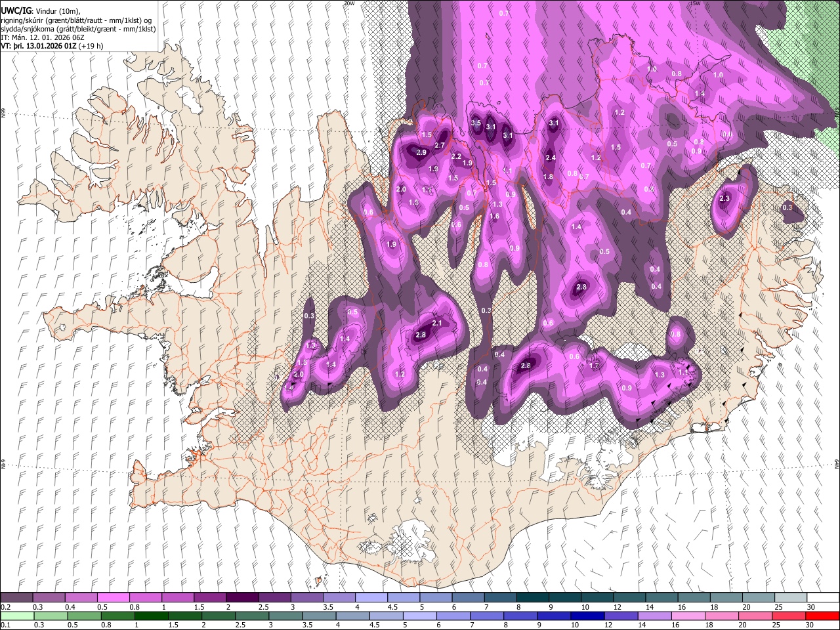Click the valid time 'VT: þri. 13.01.2026 01Z'
This screenshot has width=840, height=630.
[x=39, y=46]
